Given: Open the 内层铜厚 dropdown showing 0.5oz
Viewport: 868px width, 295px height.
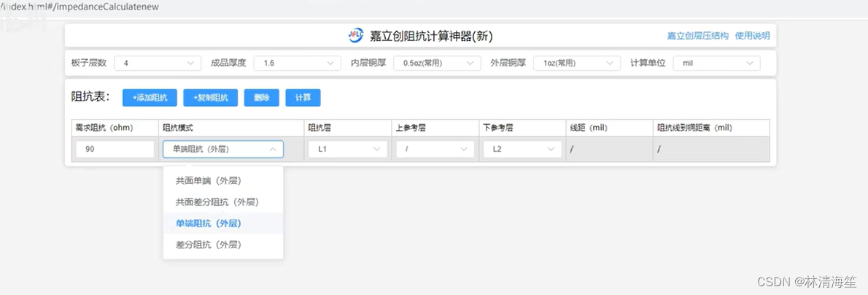Looking at the screenshot, I should point(437,64).
